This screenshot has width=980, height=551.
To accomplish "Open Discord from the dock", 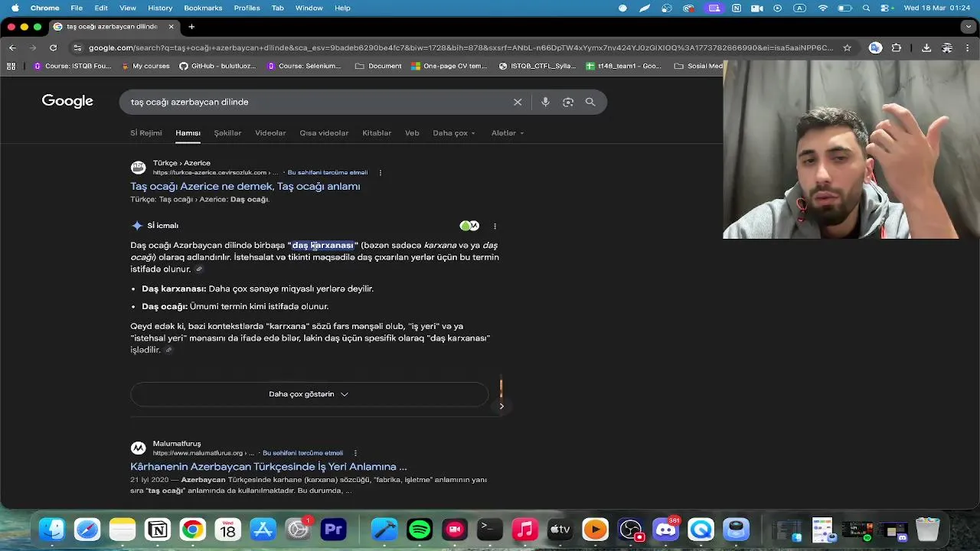I will [x=666, y=530].
